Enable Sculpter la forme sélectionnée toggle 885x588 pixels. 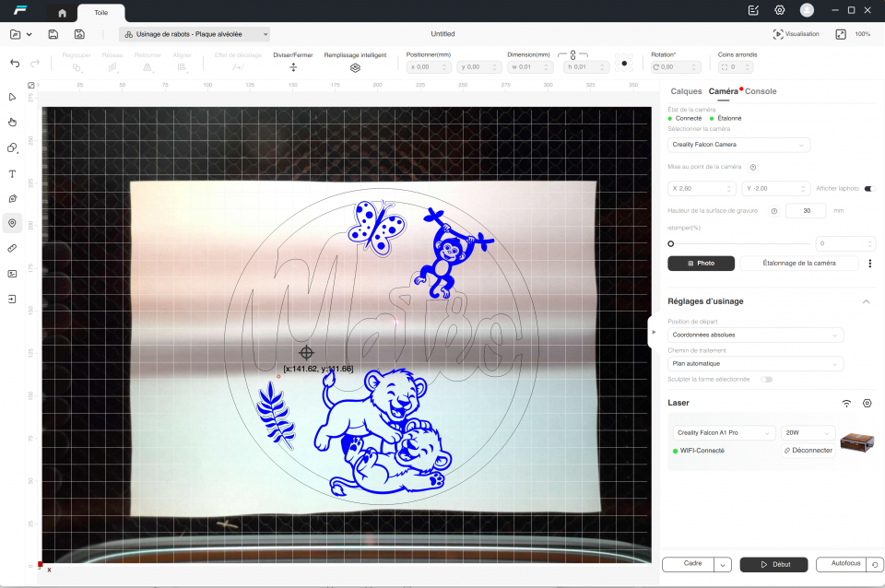point(766,379)
